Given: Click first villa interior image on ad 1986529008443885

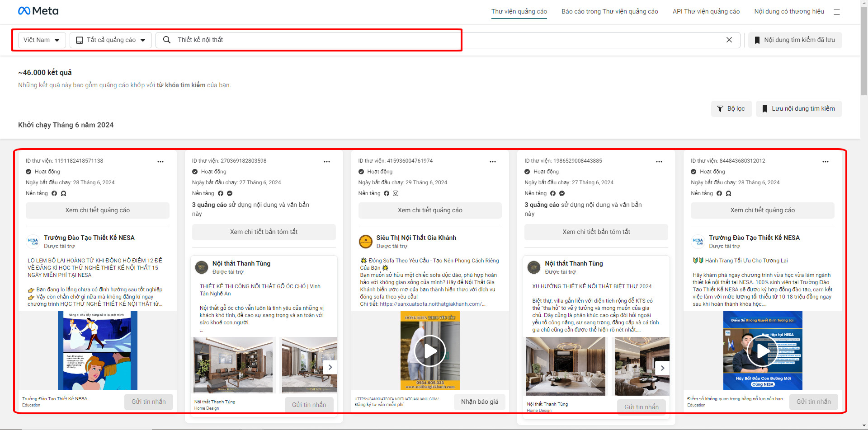Looking at the screenshot, I should pyautogui.click(x=566, y=366).
